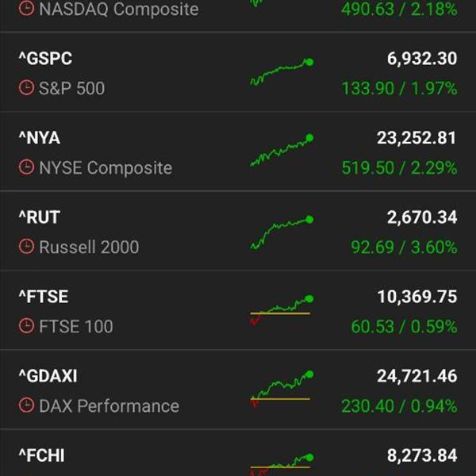Viewport: 476px width, 476px height.
Task: Click the clock icon beside NYSE Composite
Action: 26,167
